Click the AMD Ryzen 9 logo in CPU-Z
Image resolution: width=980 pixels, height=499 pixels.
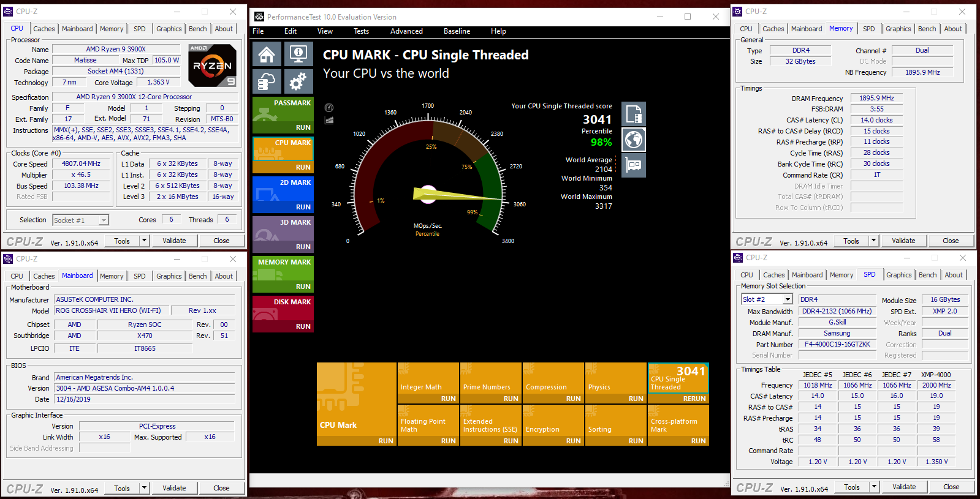click(212, 66)
